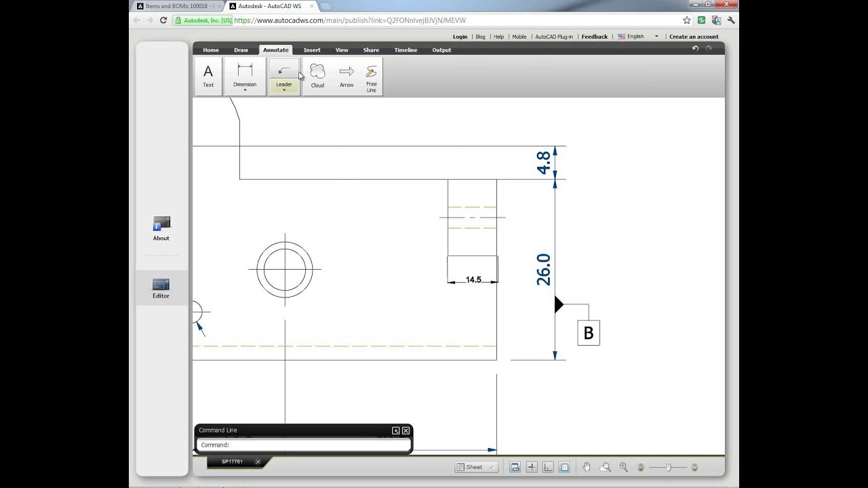The width and height of the screenshot is (868, 488).
Task: Select the Zoom window tool
Action: pyautogui.click(x=606, y=467)
